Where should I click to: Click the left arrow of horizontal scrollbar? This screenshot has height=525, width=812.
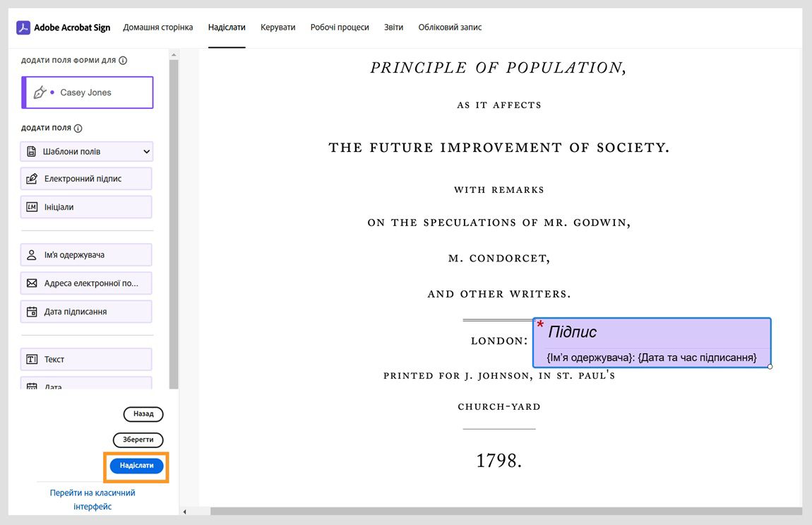pos(184,512)
